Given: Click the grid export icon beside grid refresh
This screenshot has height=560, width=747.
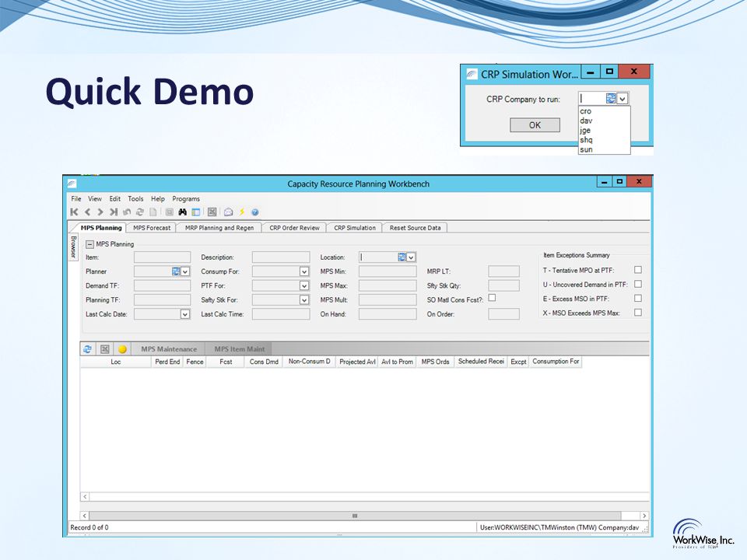Looking at the screenshot, I should coord(105,349).
